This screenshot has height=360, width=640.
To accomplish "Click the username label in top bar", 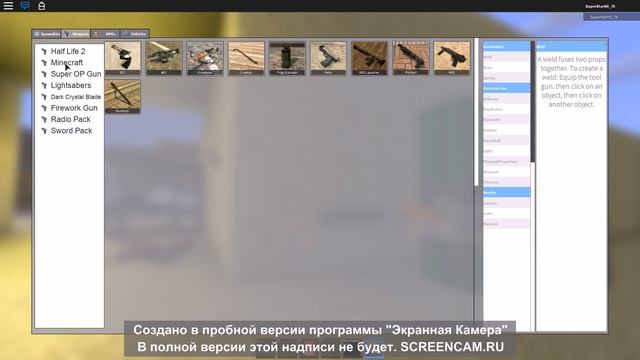I will point(600,6).
